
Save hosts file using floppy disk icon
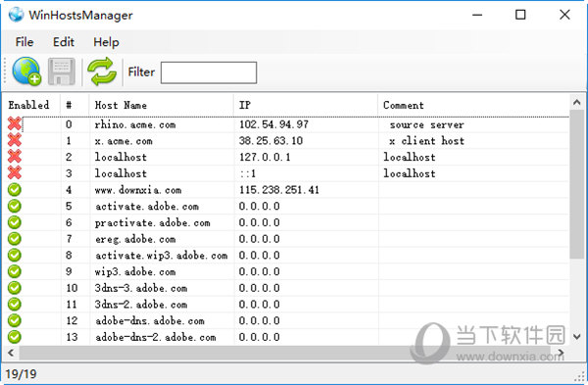(x=62, y=72)
